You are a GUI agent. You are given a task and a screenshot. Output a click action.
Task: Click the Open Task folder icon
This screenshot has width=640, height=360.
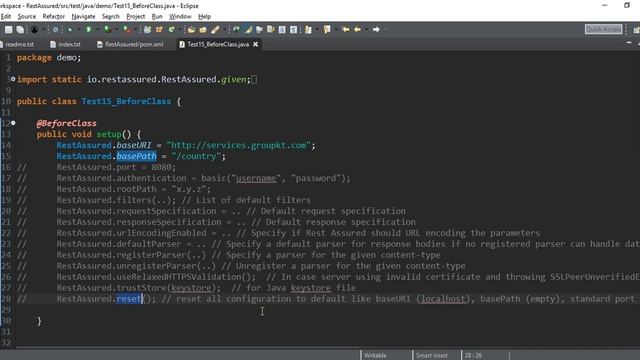pos(203,29)
